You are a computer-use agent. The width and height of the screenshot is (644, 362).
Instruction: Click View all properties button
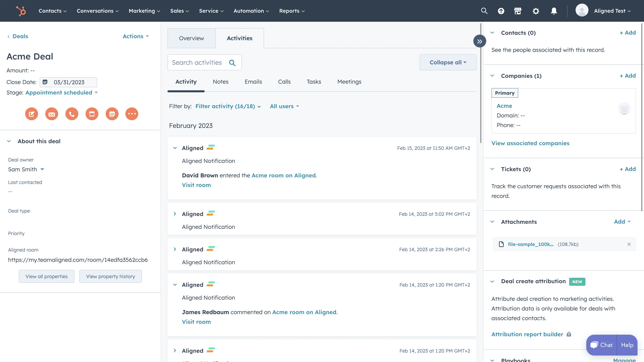click(x=46, y=276)
